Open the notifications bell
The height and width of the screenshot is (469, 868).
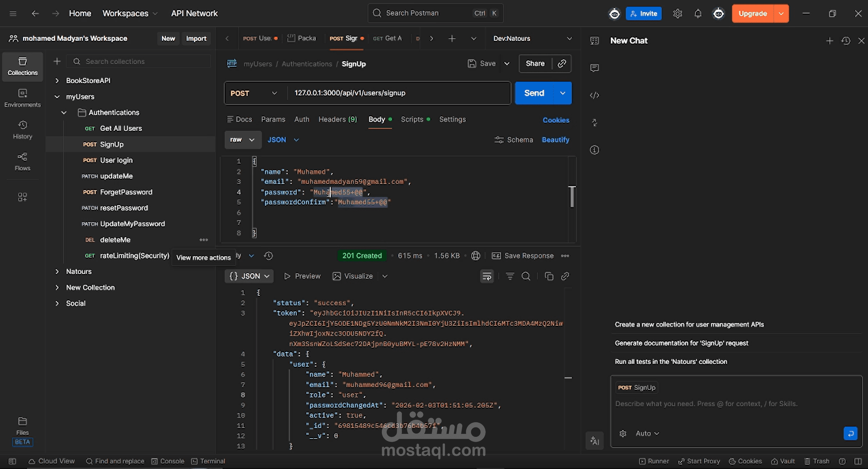[x=698, y=14]
